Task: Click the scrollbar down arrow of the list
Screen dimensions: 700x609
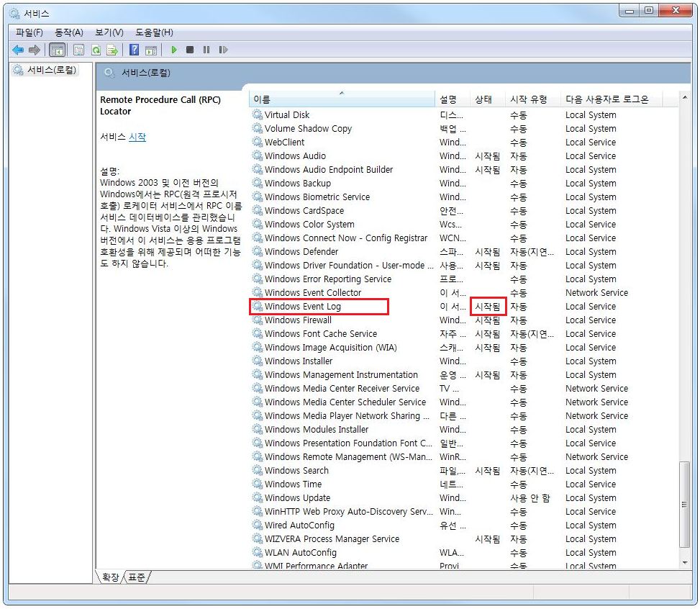Action: [x=685, y=563]
